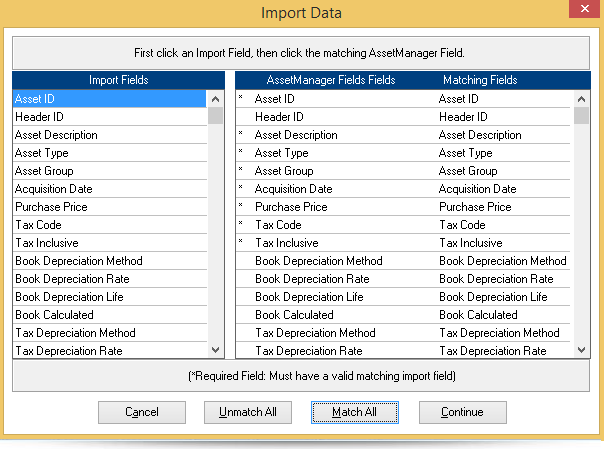Click the 'Matching Fields' column header
604x449 pixels.
(x=480, y=80)
